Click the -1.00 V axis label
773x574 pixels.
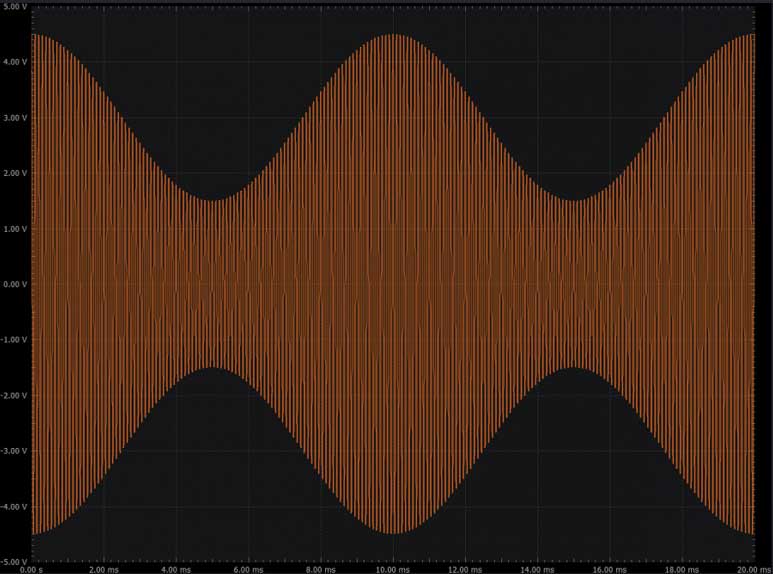14,340
